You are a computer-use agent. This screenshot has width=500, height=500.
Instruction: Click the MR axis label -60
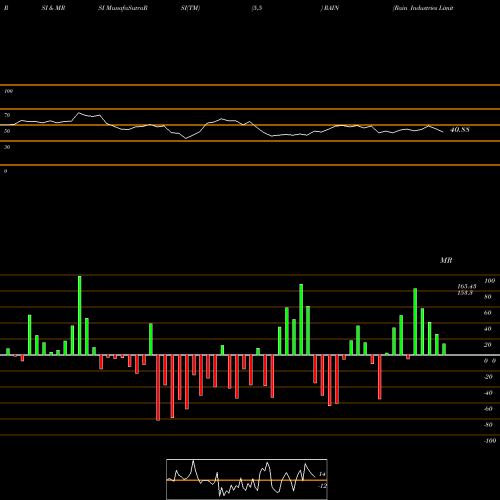[x=488, y=409]
